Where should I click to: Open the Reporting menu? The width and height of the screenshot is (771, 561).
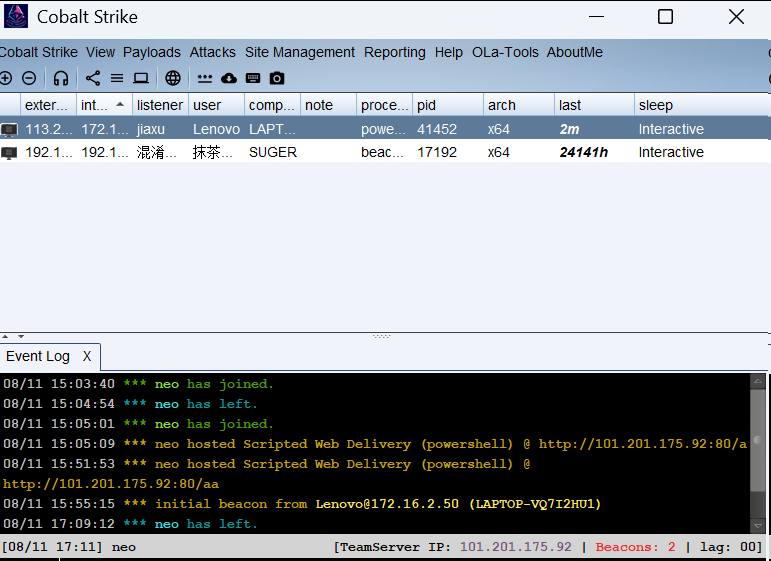395,52
